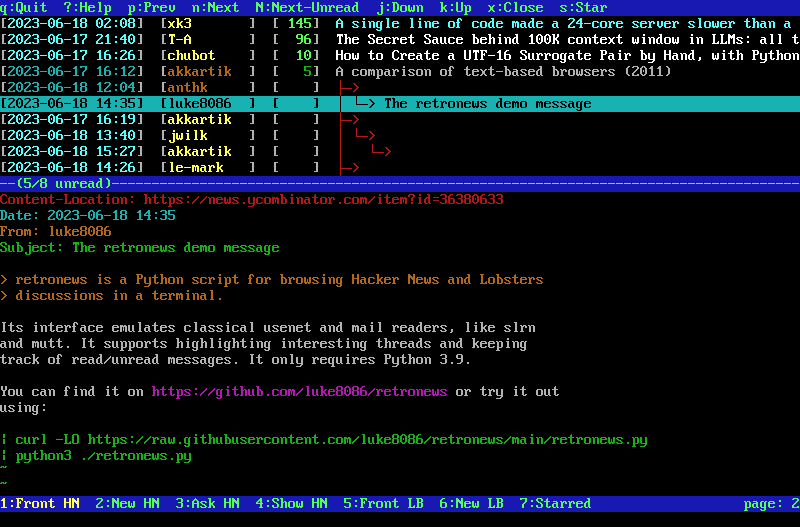The height and width of the screenshot is (527, 800).
Task: Click the From: luke8086 header line
Action: (x=56, y=232)
